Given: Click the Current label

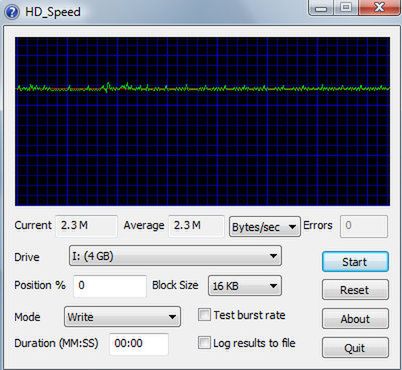Looking at the screenshot, I should pos(33,225).
